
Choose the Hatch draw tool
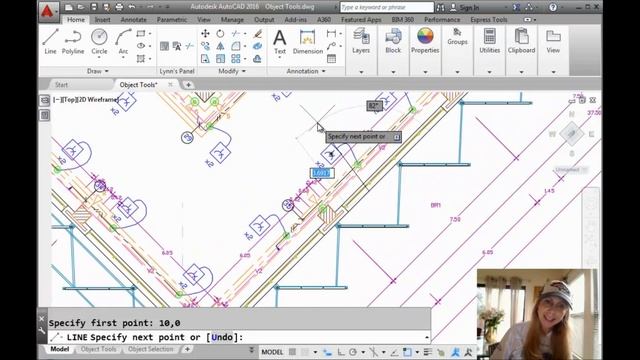pyautogui.click(x=141, y=58)
